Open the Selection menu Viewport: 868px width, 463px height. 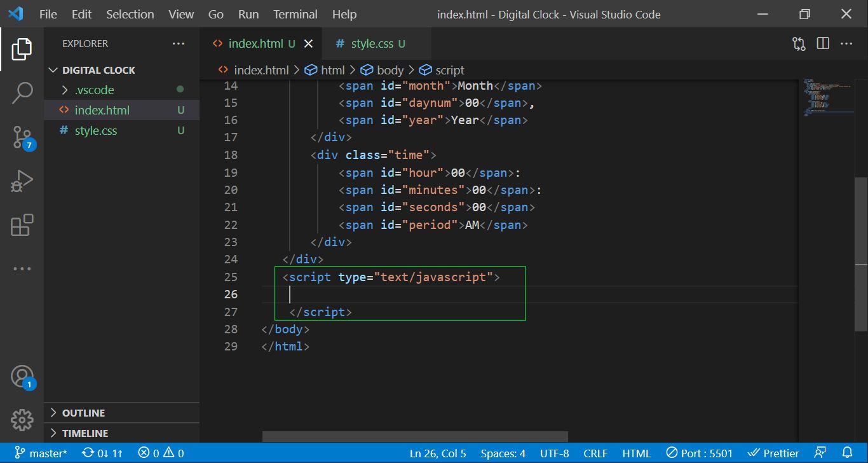coord(130,14)
